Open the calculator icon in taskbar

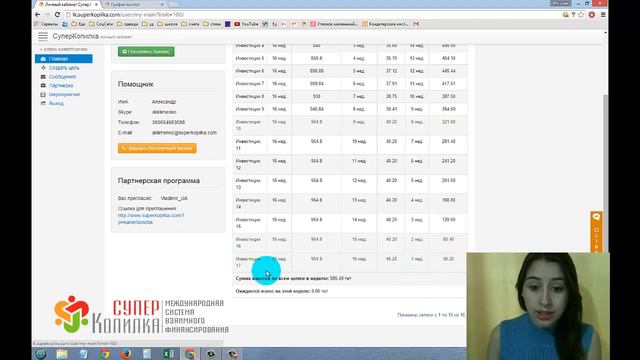point(147,354)
